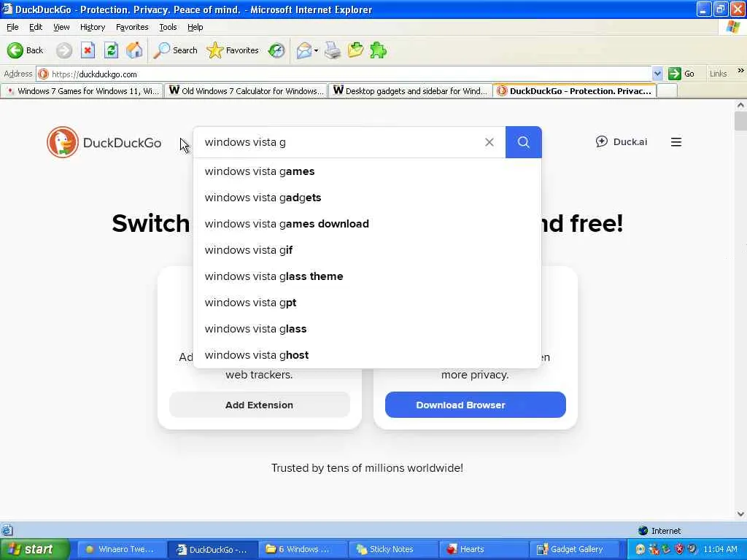Image resolution: width=747 pixels, height=560 pixels.
Task: Clear search text with X icon
Action: [x=489, y=142]
